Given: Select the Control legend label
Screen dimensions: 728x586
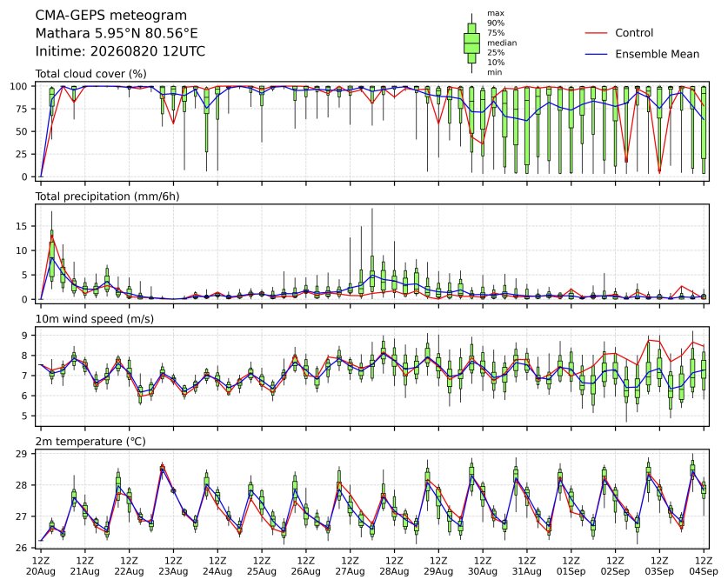Looking at the screenshot, I should 634,33.
